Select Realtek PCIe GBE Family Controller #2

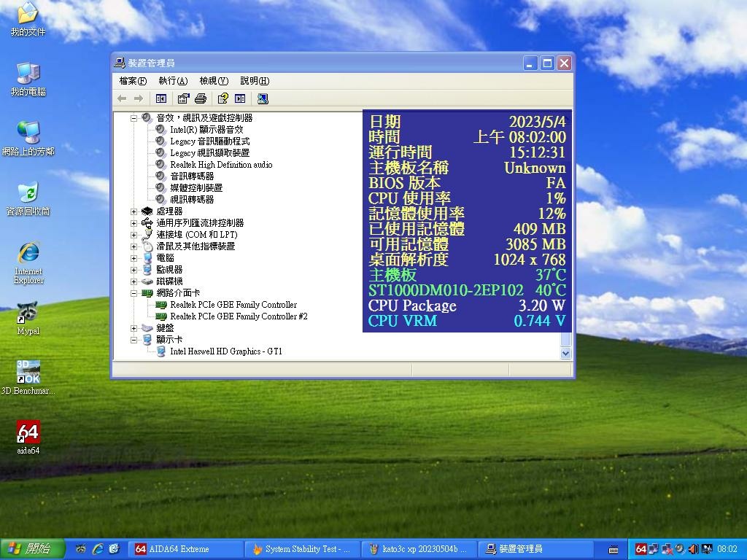pos(239,316)
